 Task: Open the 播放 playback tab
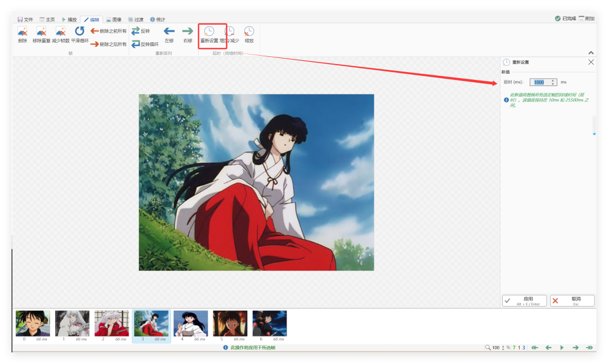69,19
